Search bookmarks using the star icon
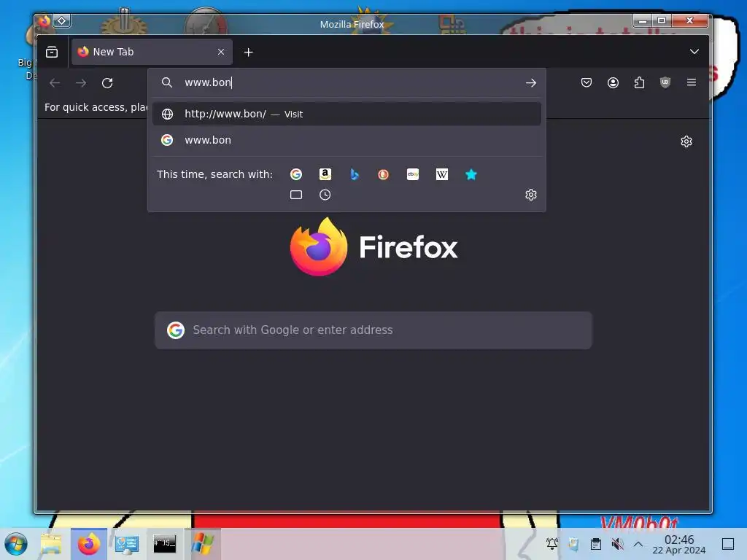747x560 pixels. [x=471, y=174]
